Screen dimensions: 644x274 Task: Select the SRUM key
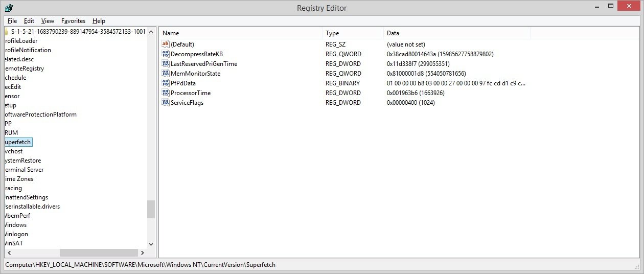tap(11, 133)
